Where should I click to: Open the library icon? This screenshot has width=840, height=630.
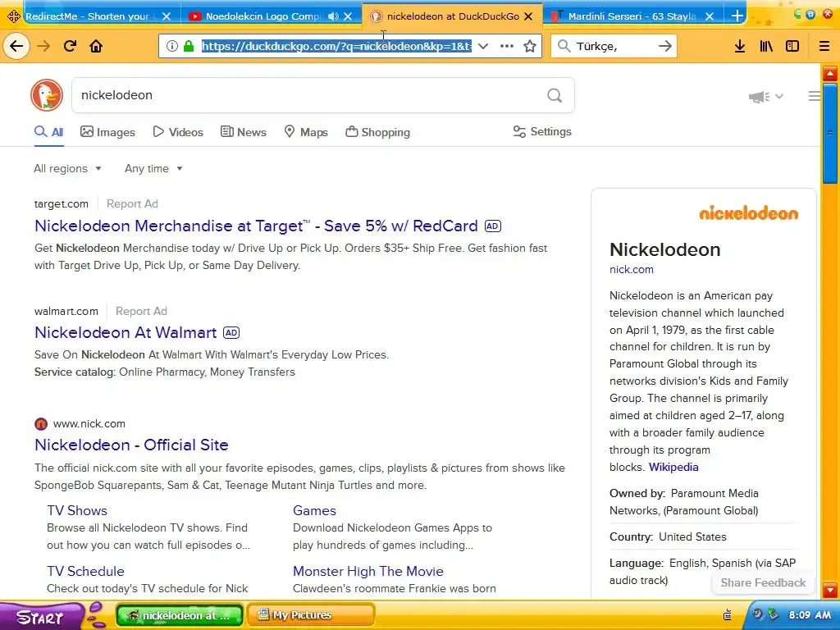click(x=766, y=46)
